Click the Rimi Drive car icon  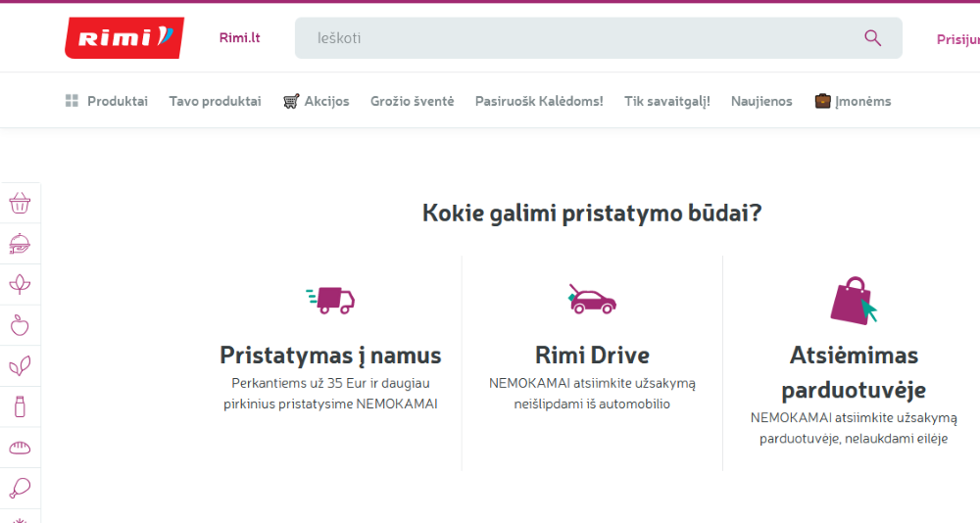[x=592, y=300]
